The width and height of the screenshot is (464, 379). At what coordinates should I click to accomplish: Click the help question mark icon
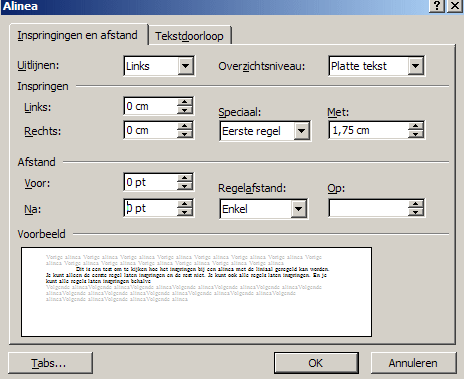coord(437,6)
